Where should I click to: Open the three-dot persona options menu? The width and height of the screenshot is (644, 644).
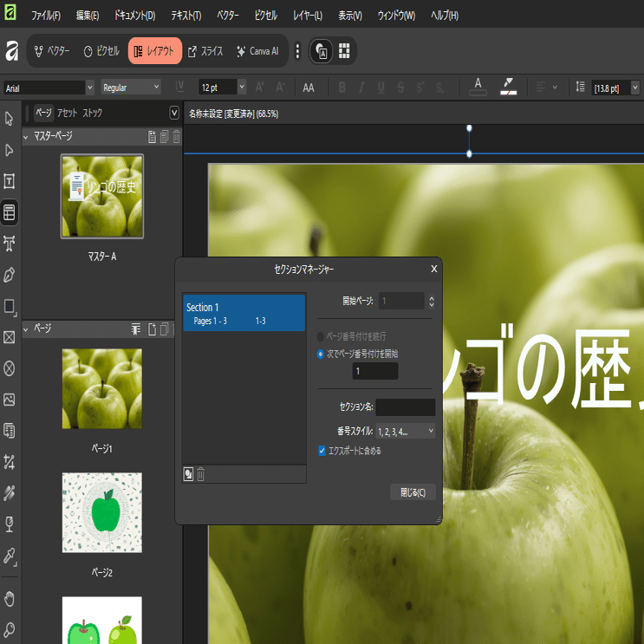[298, 51]
